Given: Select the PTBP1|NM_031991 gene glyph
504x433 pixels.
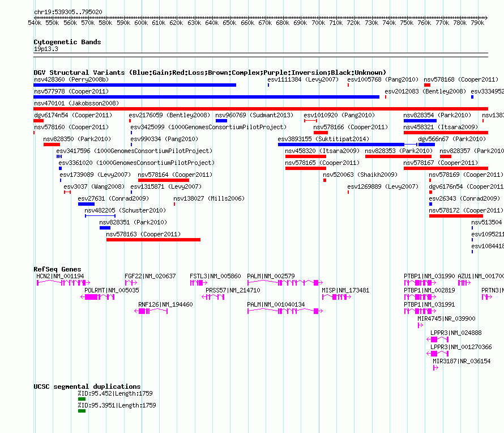Looking at the screenshot, I should tap(420, 311).
